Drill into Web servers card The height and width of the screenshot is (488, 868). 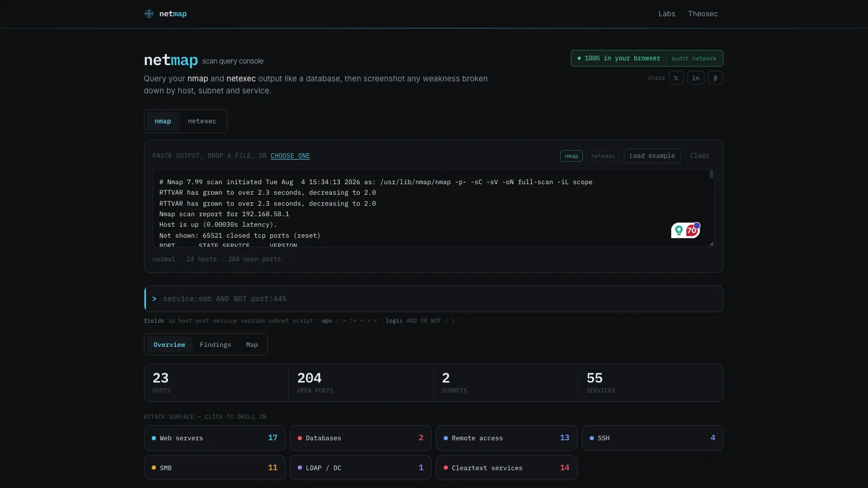coord(215,438)
